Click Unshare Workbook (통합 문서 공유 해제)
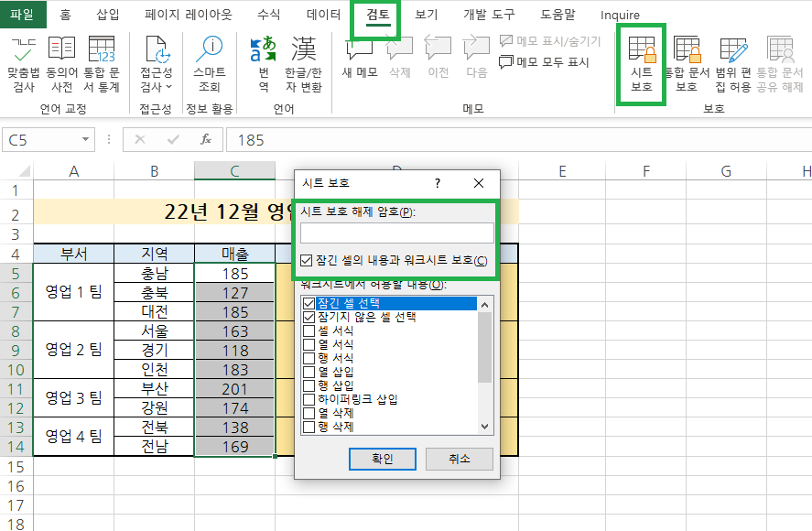This screenshot has height=531, width=812. pos(780,65)
